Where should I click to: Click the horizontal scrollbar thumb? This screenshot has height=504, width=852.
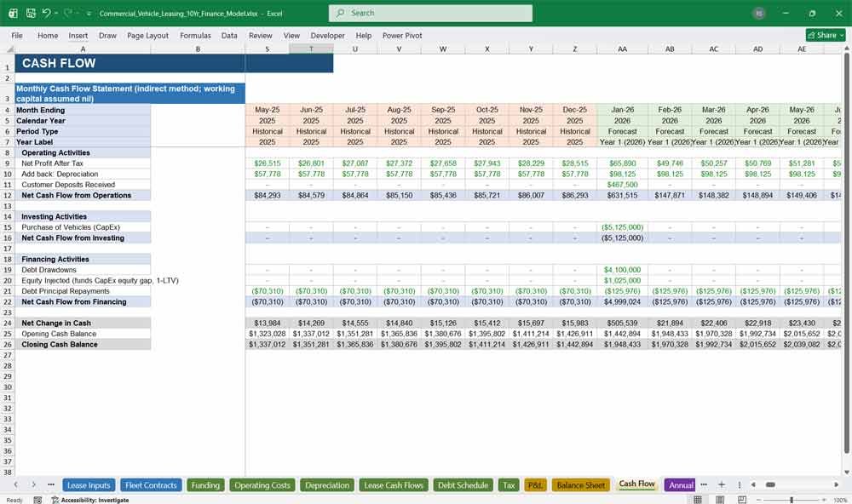click(770, 484)
